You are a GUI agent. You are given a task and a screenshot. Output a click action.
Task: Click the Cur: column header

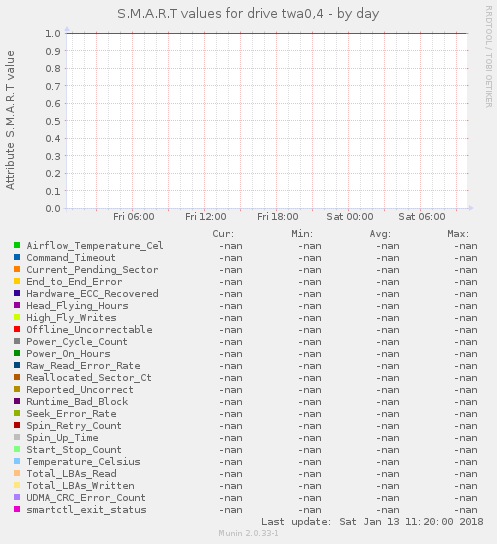tap(223, 233)
